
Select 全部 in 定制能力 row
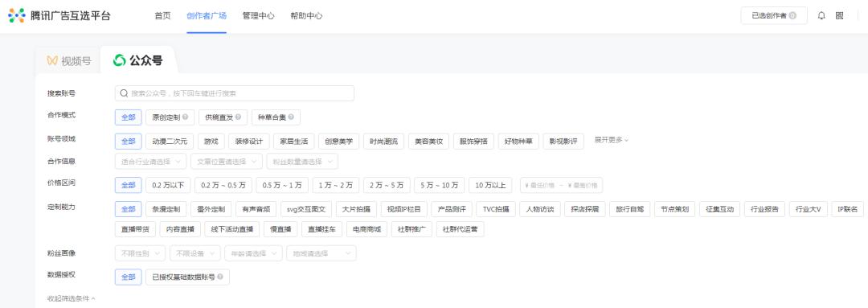(129, 209)
